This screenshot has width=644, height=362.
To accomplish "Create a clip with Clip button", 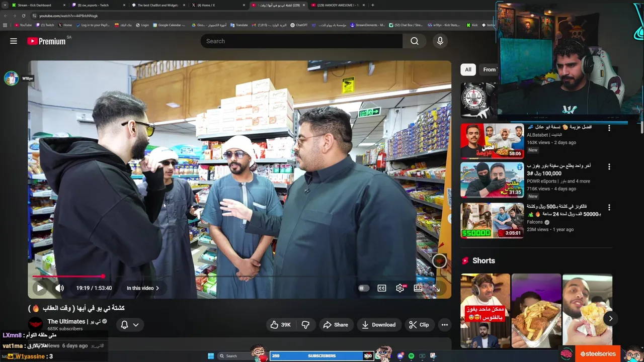I will pos(419,325).
